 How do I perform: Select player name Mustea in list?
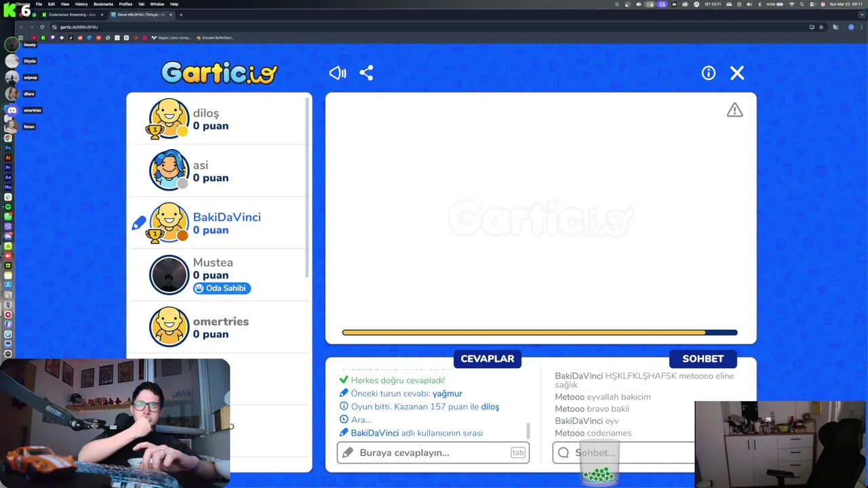(x=213, y=262)
